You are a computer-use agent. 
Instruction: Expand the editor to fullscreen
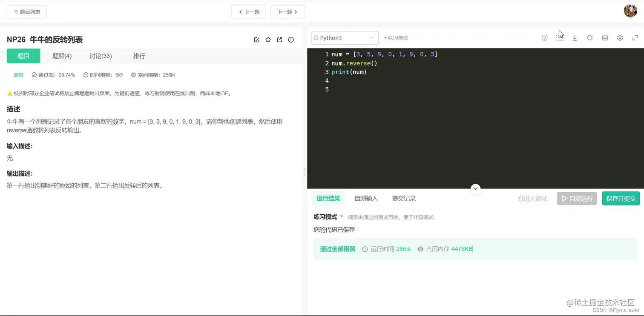tap(635, 37)
